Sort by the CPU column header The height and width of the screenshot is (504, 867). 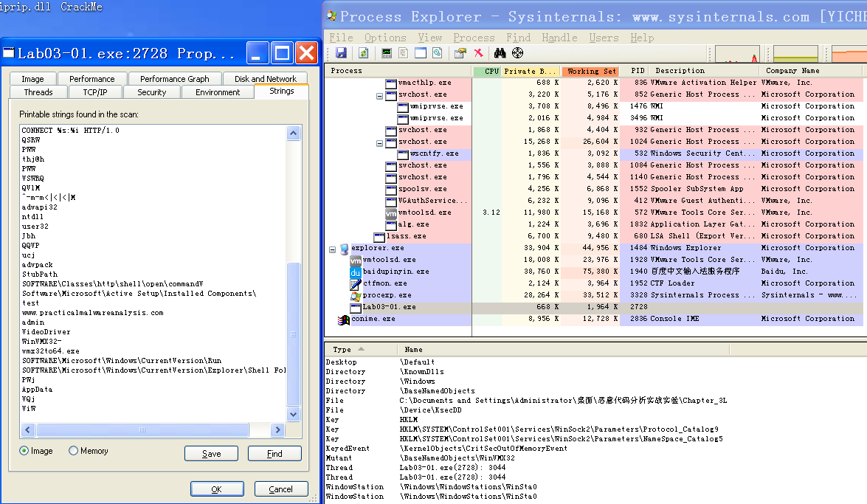[488, 71]
